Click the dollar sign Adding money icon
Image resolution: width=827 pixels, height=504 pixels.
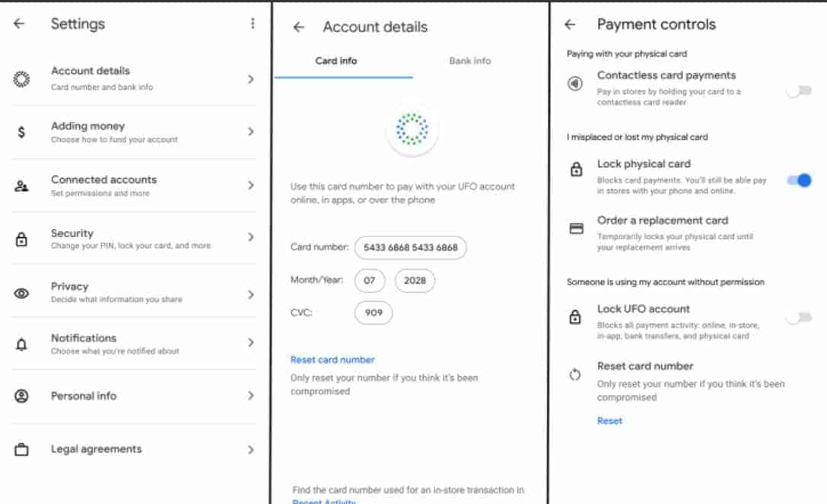point(21,132)
